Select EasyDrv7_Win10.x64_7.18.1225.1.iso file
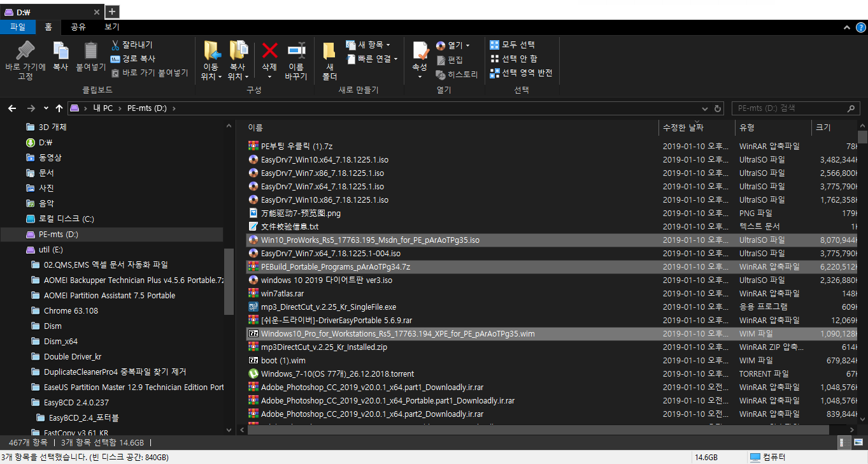This screenshot has width=868, height=464. [553, 159]
